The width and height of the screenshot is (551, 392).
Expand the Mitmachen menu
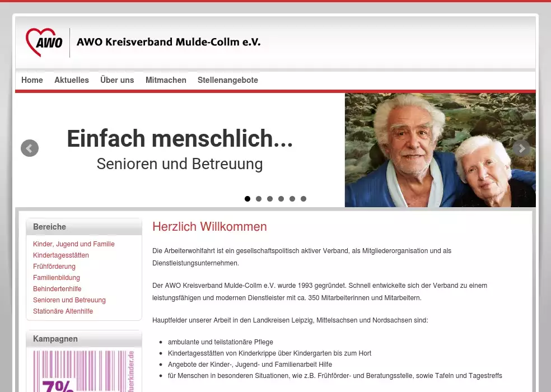[x=166, y=80]
